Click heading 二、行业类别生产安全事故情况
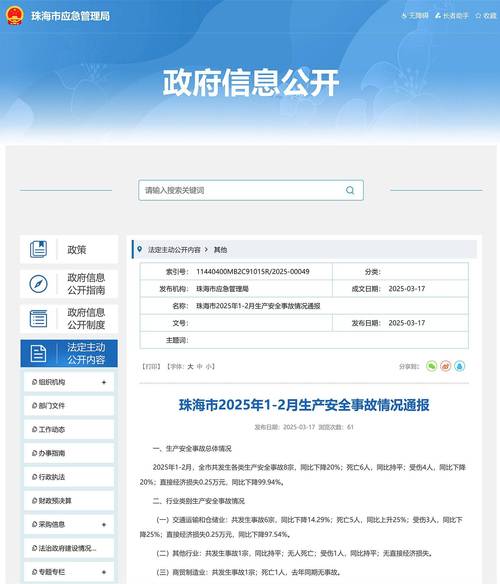This screenshot has width=500, height=584. point(199,501)
